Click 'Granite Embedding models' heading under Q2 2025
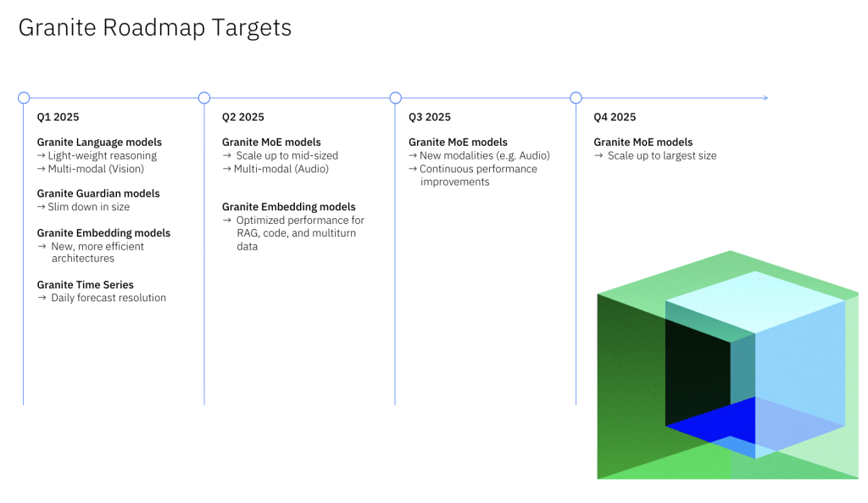The height and width of the screenshot is (503, 868). (x=289, y=207)
